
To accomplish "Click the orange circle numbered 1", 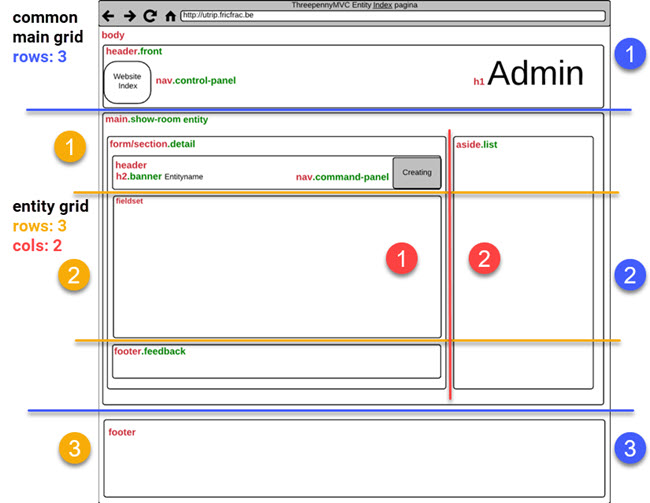I will pyautogui.click(x=70, y=148).
